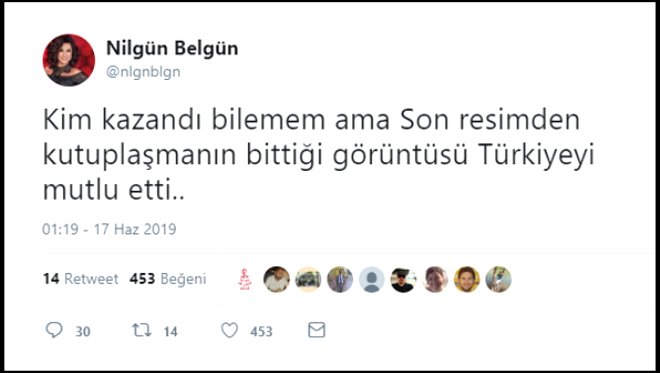Open the third liker avatar with car

pos(308,280)
